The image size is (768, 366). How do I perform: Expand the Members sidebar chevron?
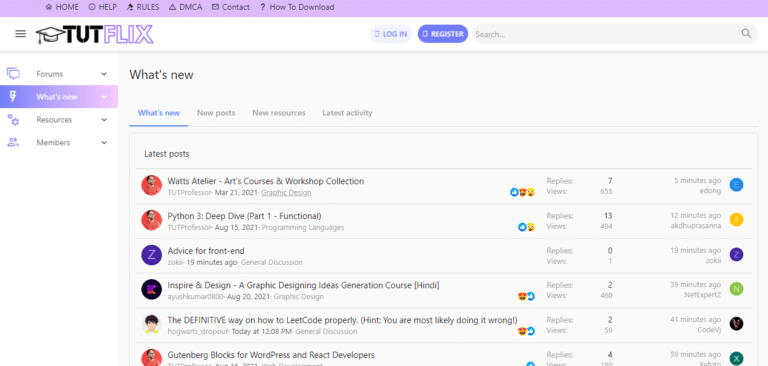pyautogui.click(x=104, y=143)
